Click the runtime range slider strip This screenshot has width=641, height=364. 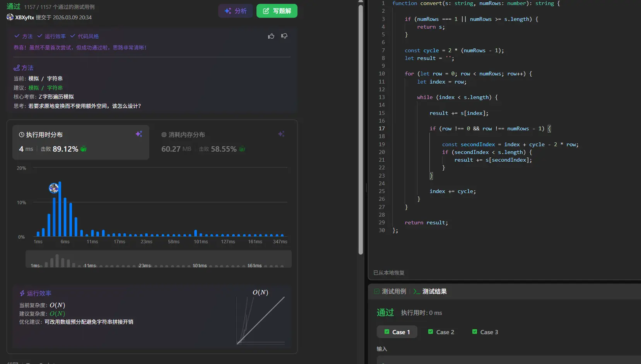[158, 259]
